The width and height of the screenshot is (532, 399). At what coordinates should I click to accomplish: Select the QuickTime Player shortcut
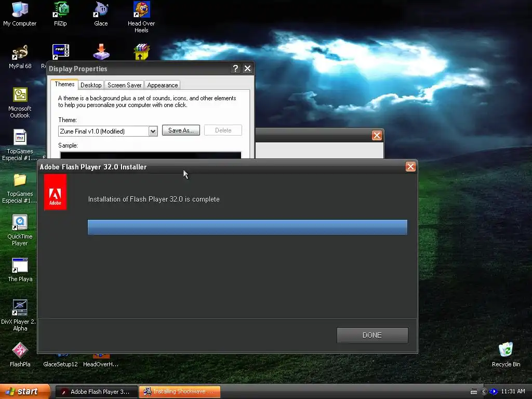(20, 230)
